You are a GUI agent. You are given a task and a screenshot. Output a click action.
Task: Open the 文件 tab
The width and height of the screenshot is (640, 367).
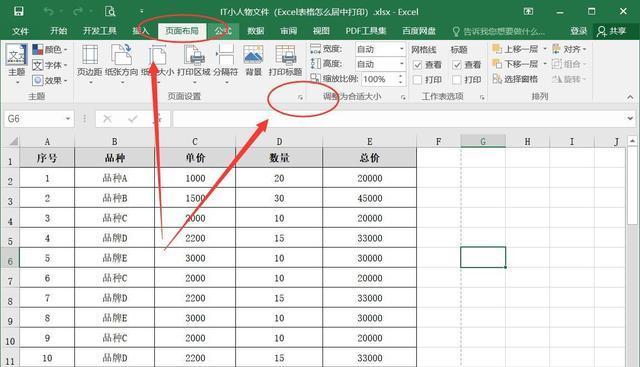[20, 31]
